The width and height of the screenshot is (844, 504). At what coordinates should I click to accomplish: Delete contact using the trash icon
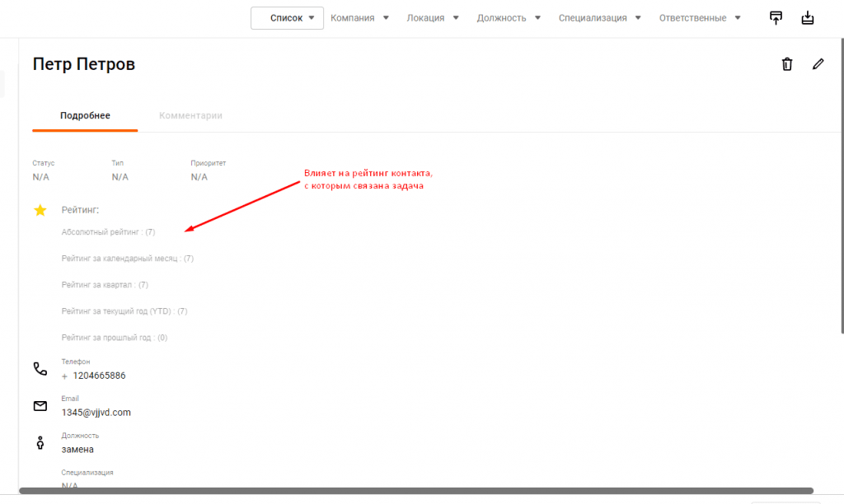(787, 64)
